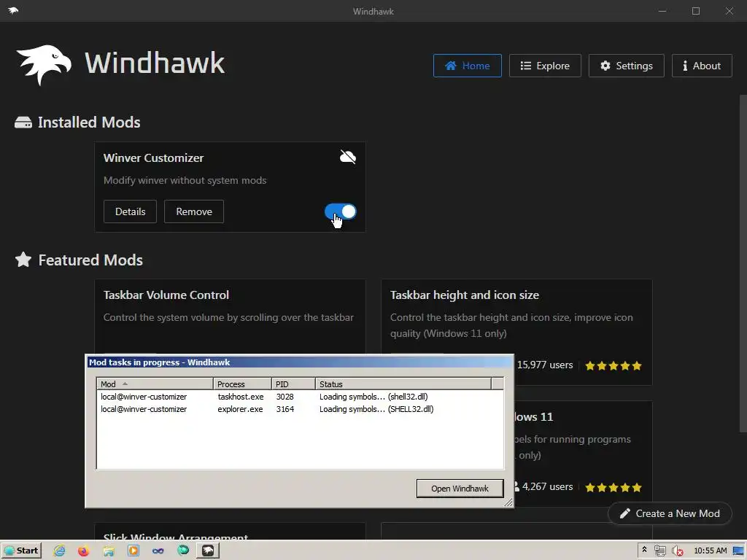The image size is (747, 560).
Task: Click the Windhawk taskbar button
Action: click(208, 551)
